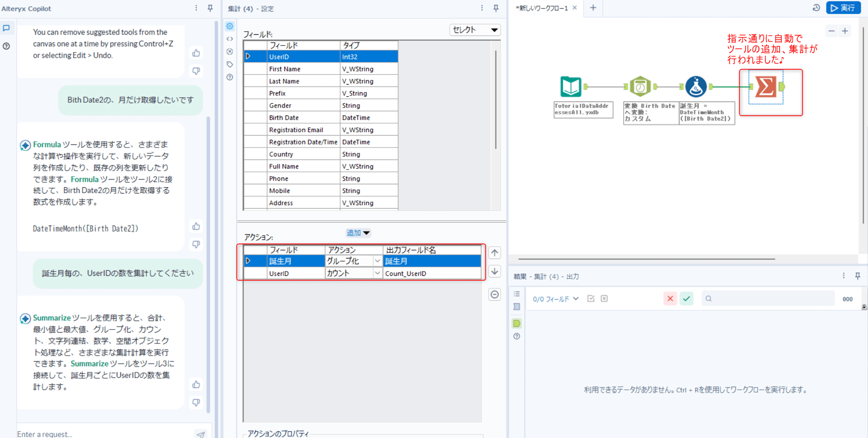868x438 pixels.
Task: Apply results changes with green check
Action: coord(687,299)
